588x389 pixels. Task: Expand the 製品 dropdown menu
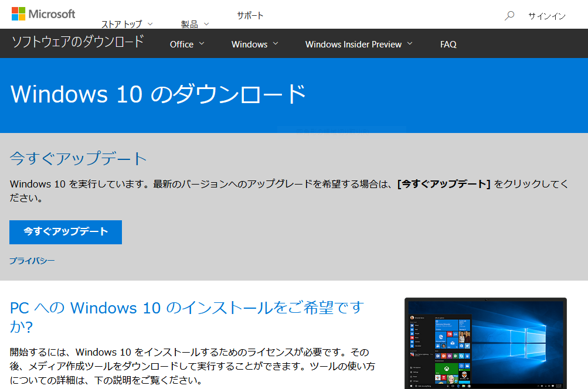[195, 25]
